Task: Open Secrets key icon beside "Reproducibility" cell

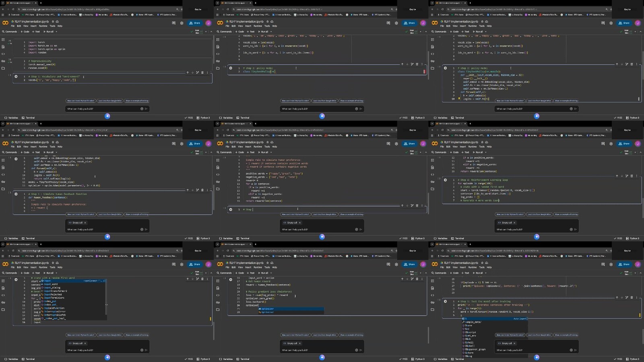Action: (3, 61)
